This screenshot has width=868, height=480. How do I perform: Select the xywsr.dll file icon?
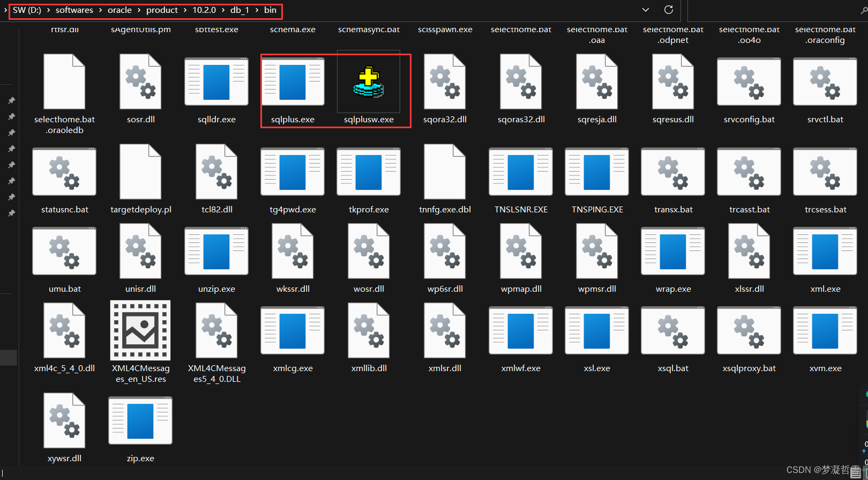click(64, 421)
